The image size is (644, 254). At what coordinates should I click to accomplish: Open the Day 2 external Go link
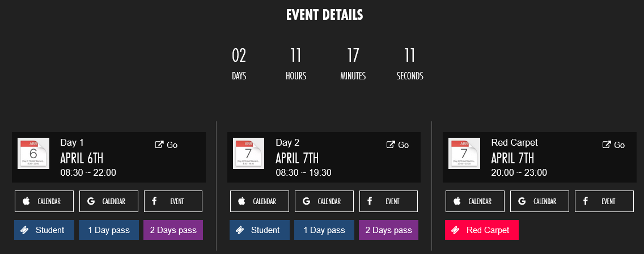397,145
